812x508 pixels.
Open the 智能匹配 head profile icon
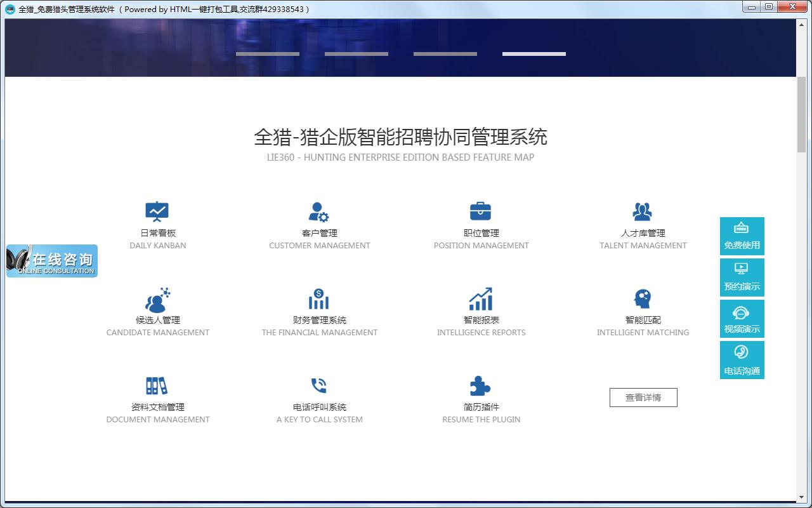(x=643, y=298)
